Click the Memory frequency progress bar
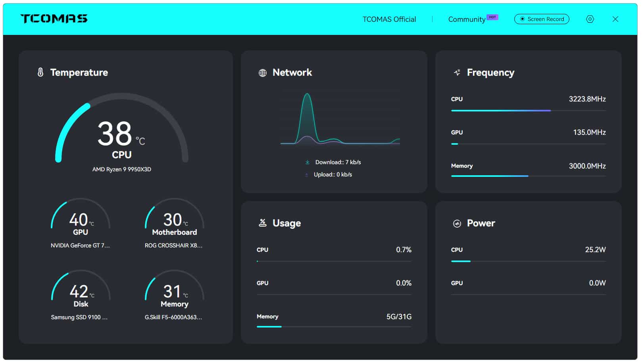Viewport: 642px width, 364px height. pos(528,176)
